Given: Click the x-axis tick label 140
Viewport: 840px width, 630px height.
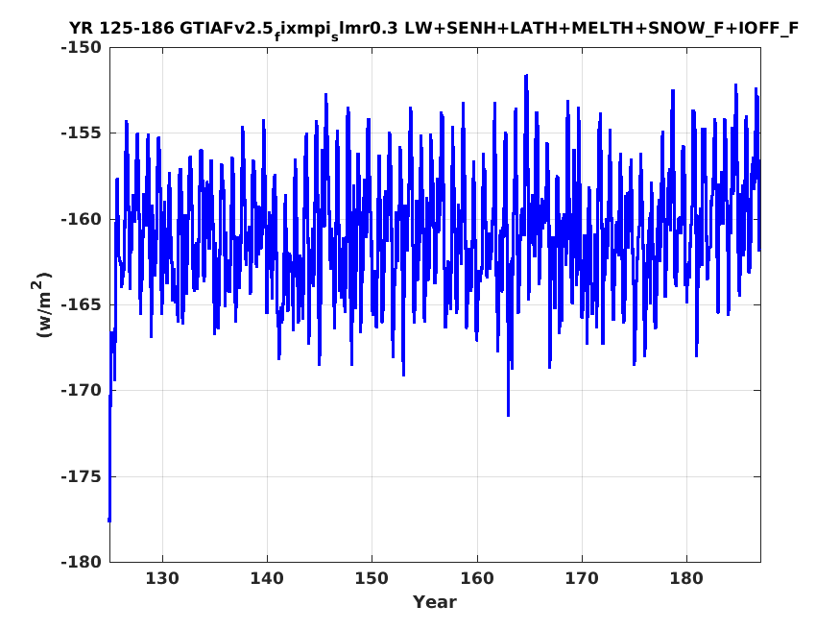Looking at the screenshot, I should pyautogui.click(x=267, y=578).
